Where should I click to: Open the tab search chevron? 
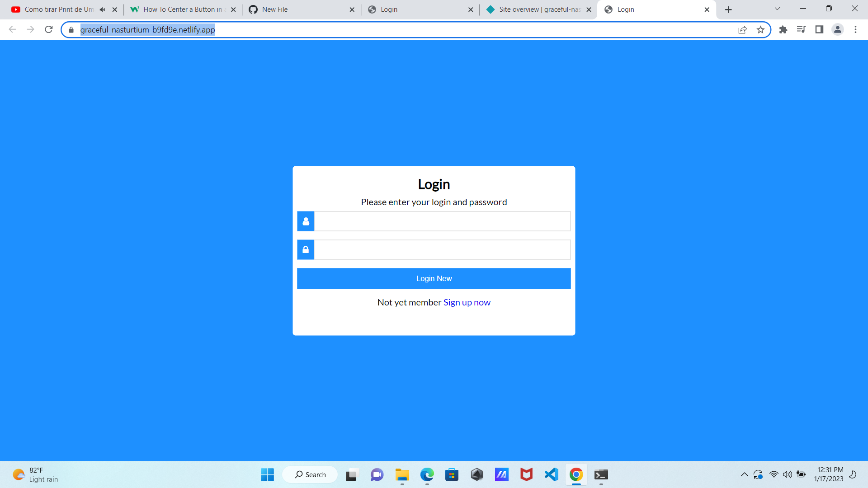(777, 9)
